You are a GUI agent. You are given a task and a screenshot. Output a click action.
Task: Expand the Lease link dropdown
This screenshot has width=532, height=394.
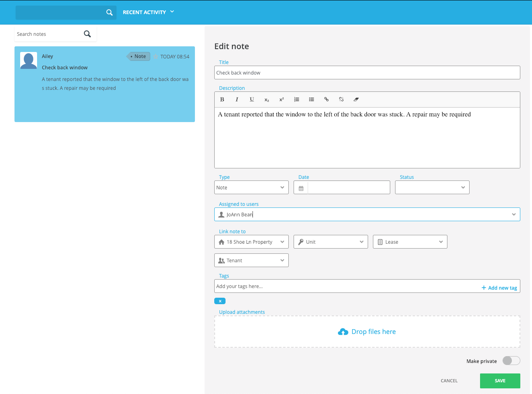(410, 242)
